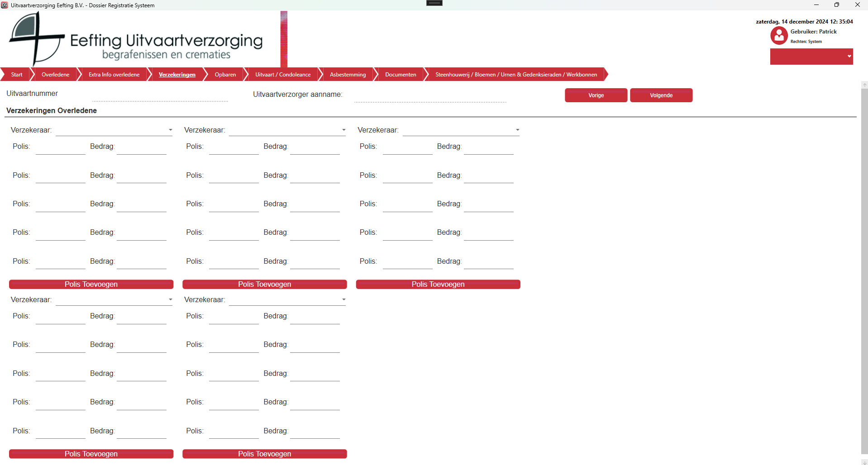Click the Uitvaartnummer input field

coord(159,96)
